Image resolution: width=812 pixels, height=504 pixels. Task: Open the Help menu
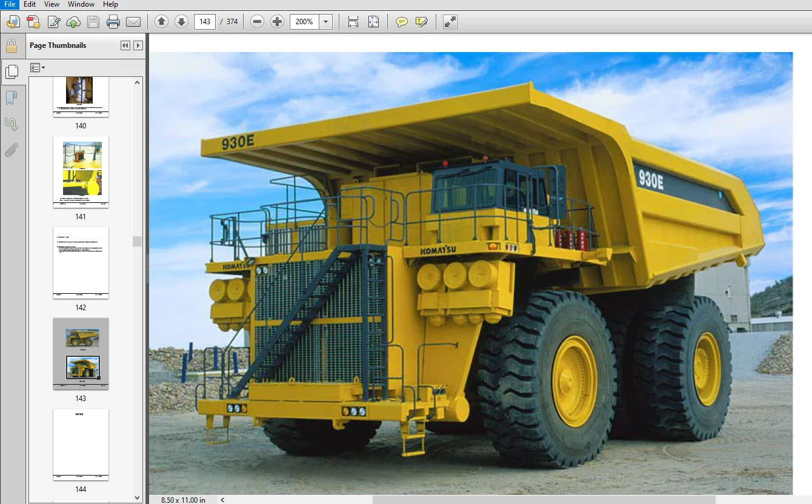click(110, 4)
